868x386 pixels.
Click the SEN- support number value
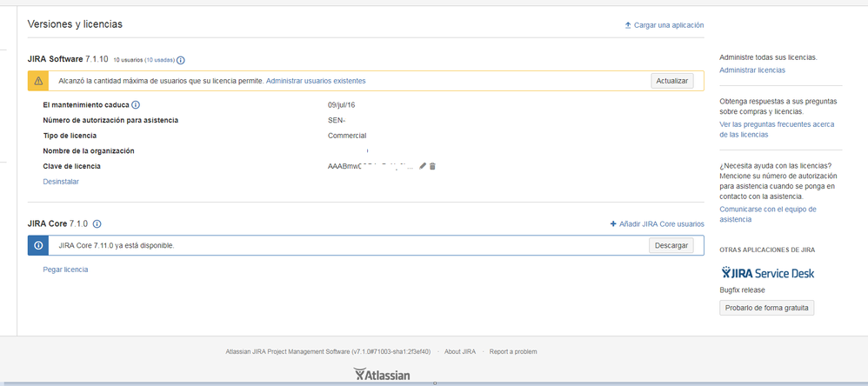[x=337, y=120]
